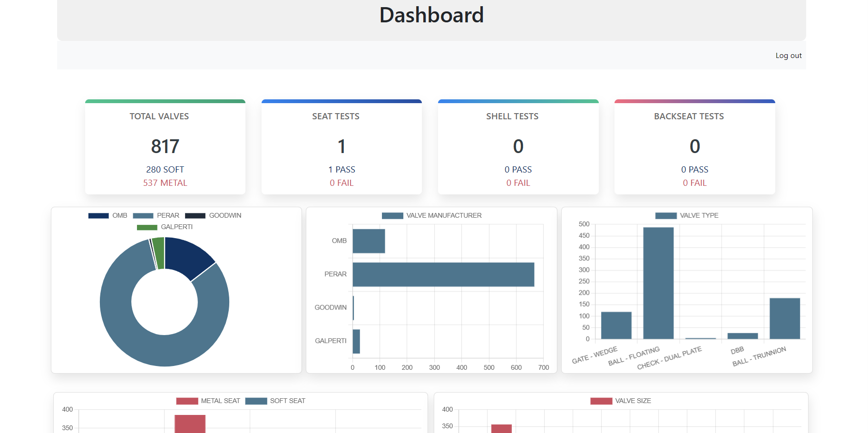The width and height of the screenshot is (868, 433).
Task: Click the PERAR horizontal bar
Action: [443, 275]
